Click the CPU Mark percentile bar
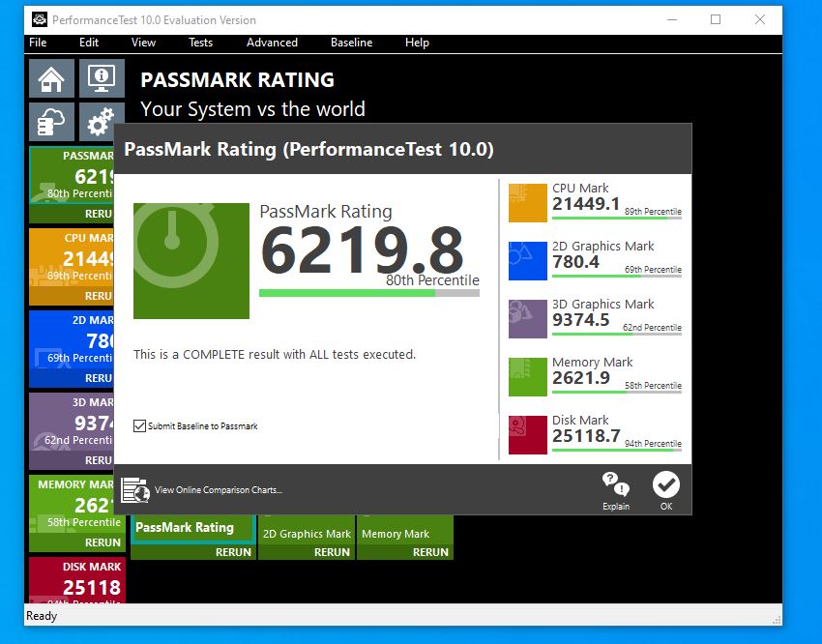 [617, 218]
